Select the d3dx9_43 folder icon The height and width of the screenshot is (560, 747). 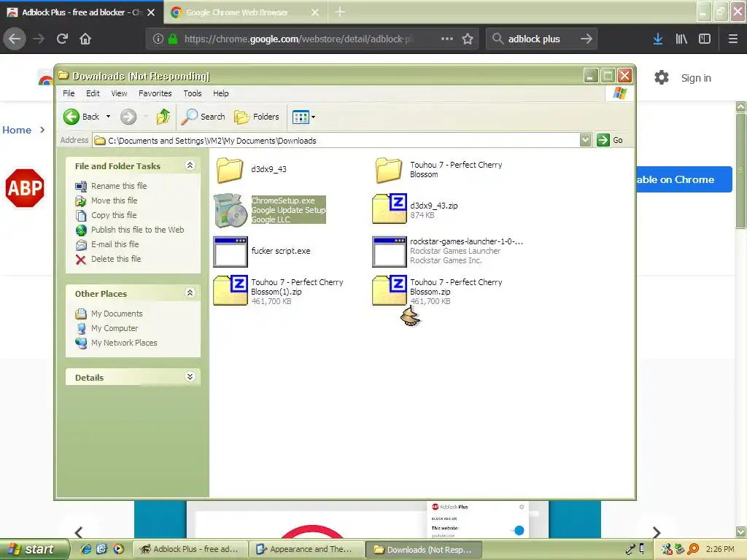tap(230, 170)
